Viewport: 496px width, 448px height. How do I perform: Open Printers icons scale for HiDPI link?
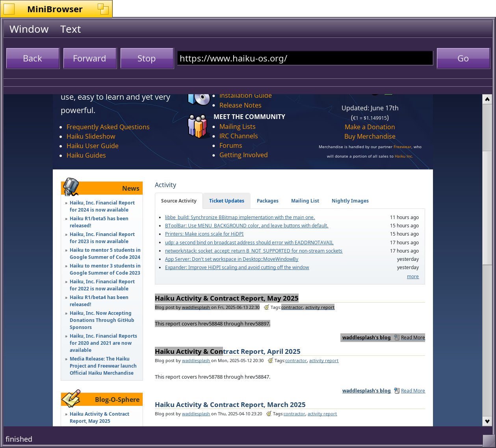204,234
